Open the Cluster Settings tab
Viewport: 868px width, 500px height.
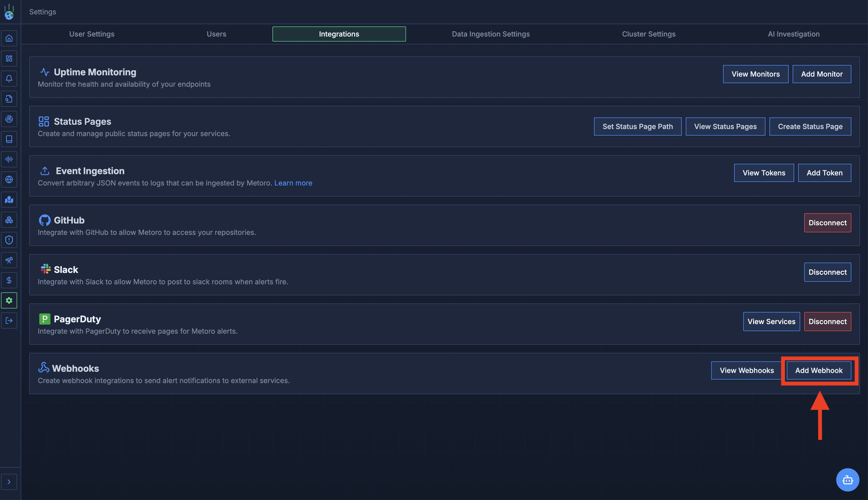pyautogui.click(x=648, y=34)
